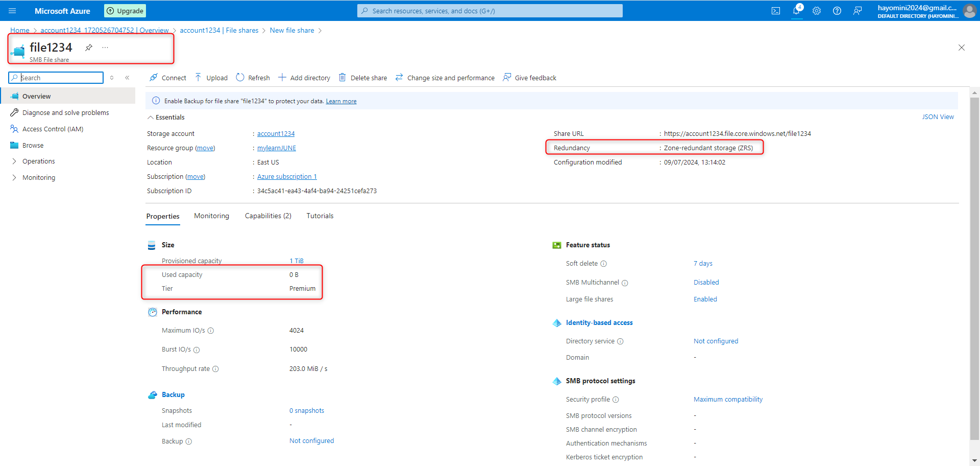Refresh the file share overview
980x466 pixels.
[x=253, y=78]
